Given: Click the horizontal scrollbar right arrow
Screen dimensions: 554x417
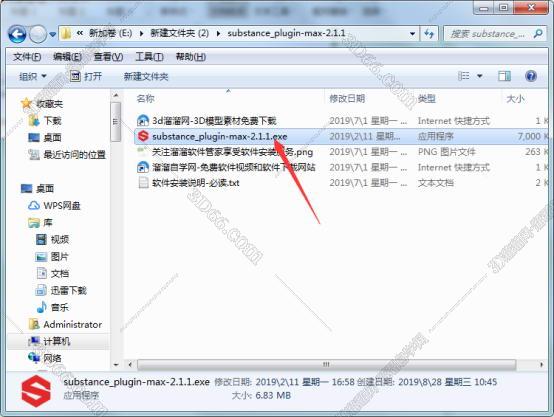Looking at the screenshot, I should click(542, 364).
